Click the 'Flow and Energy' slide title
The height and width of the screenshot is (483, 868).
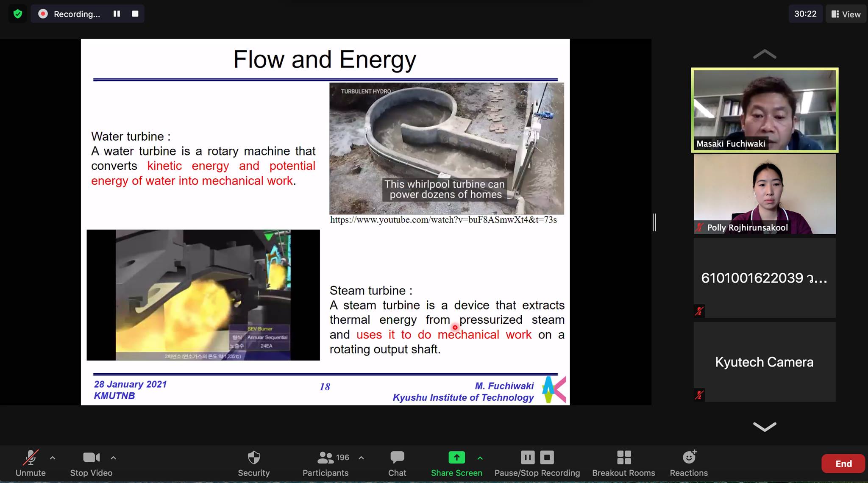325,59
